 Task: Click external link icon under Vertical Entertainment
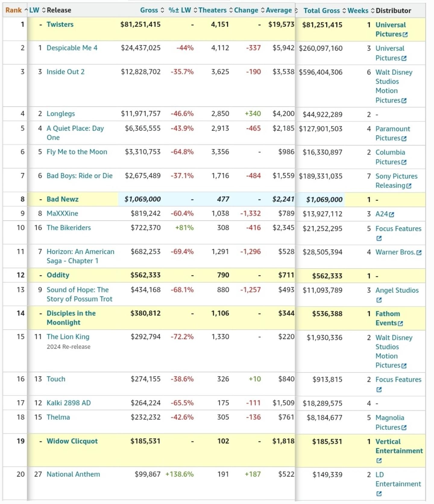379,461
